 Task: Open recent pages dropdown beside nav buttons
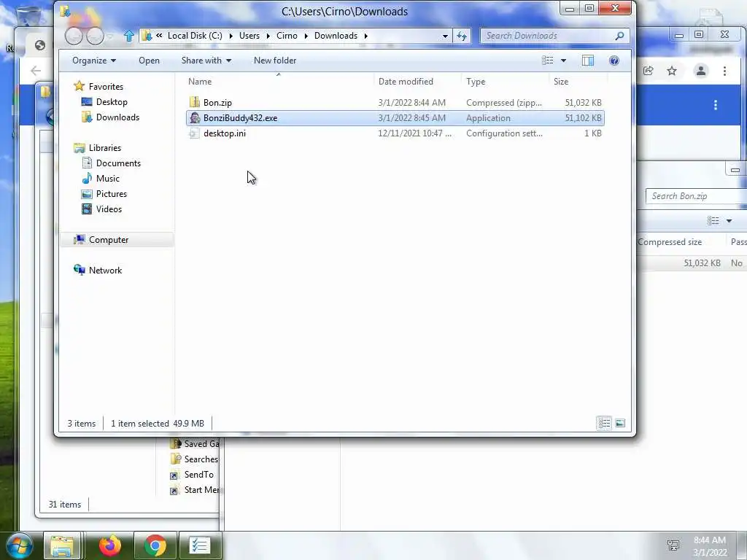click(110, 36)
